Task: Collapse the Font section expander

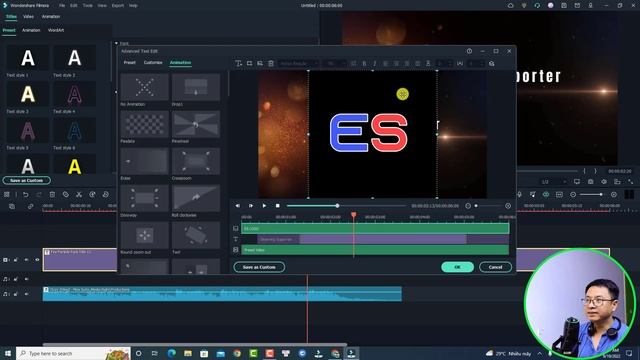Action: pyautogui.click(x=116, y=43)
